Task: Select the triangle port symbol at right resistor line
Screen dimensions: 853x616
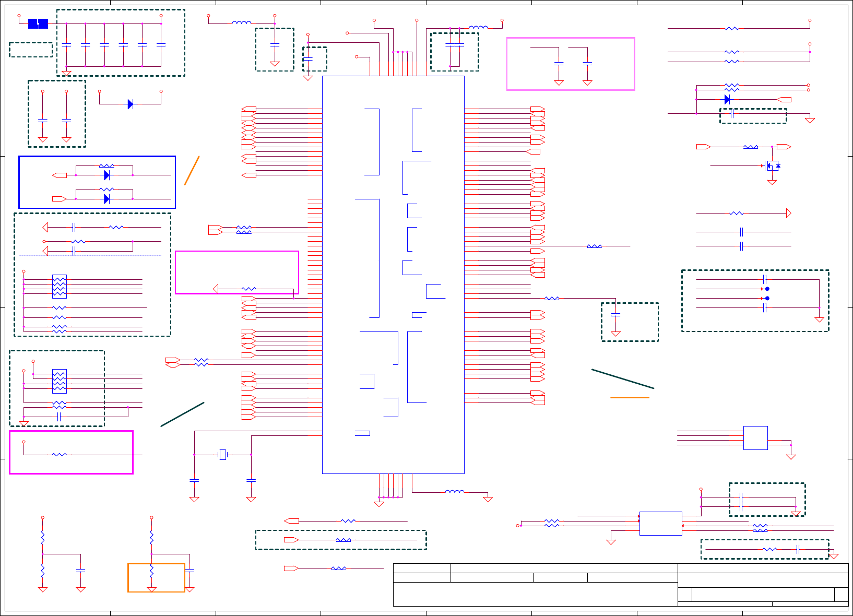Action: coord(789,213)
